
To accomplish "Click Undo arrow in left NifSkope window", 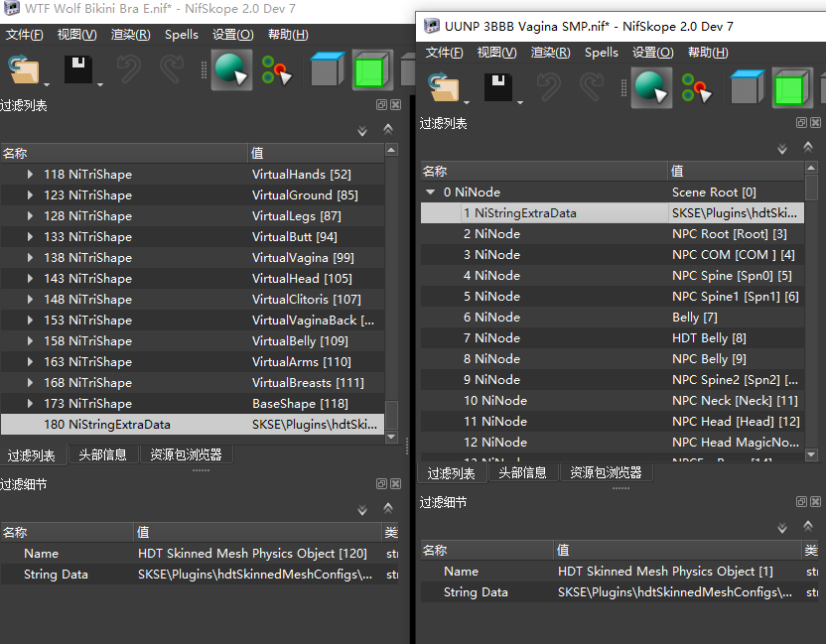I will [128, 69].
